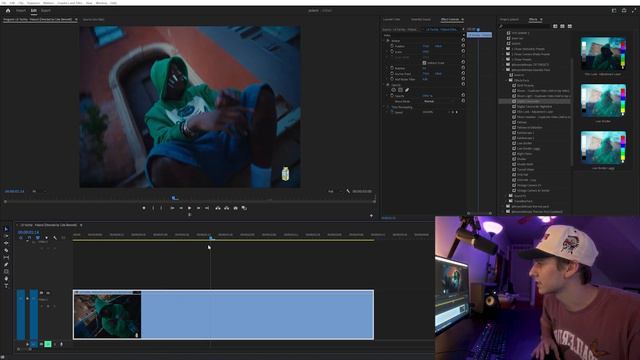Reset the Motion effect parameters
This screenshot has height=360, width=640.
pos(463,41)
